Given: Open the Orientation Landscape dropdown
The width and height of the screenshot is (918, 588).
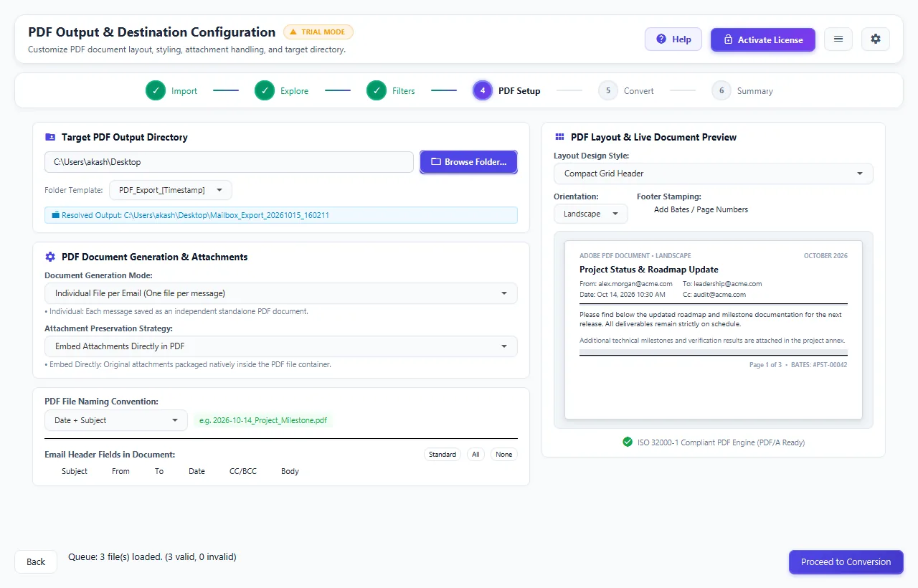Looking at the screenshot, I should pyautogui.click(x=591, y=214).
